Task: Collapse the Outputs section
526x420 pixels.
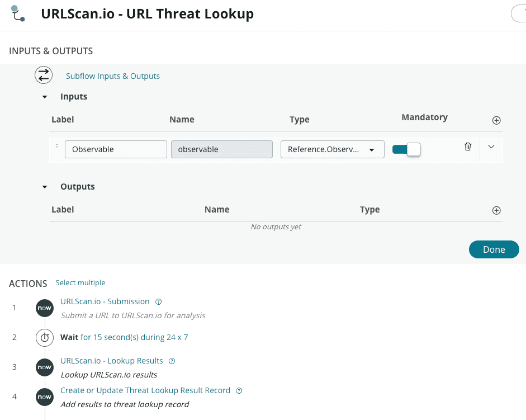Action: 45,187
